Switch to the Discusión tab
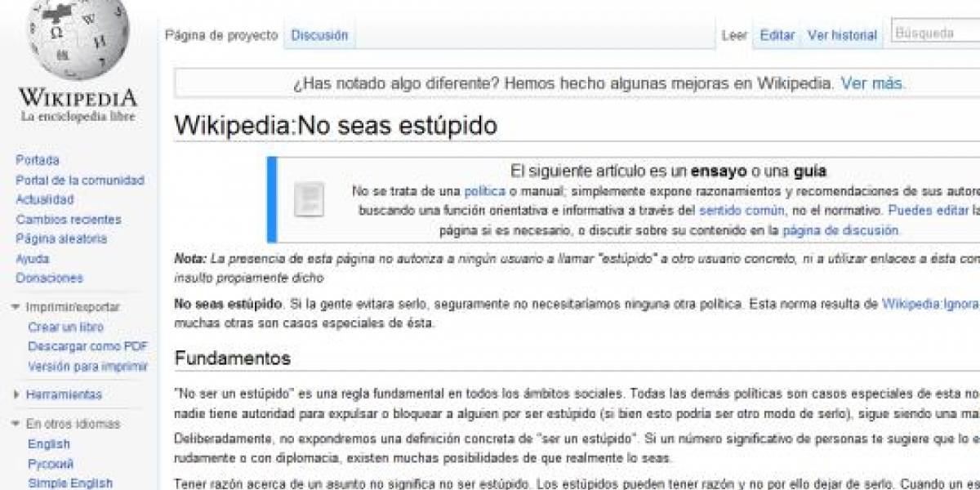 (x=319, y=35)
